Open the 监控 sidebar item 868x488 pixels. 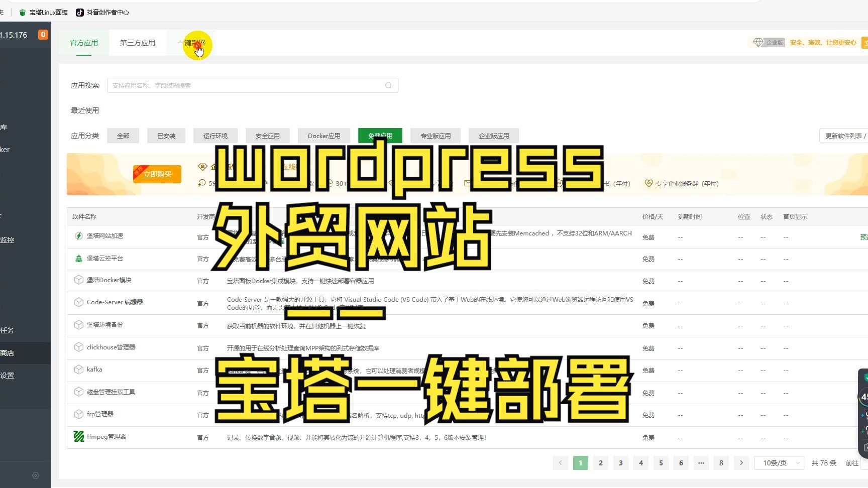coord(7,240)
